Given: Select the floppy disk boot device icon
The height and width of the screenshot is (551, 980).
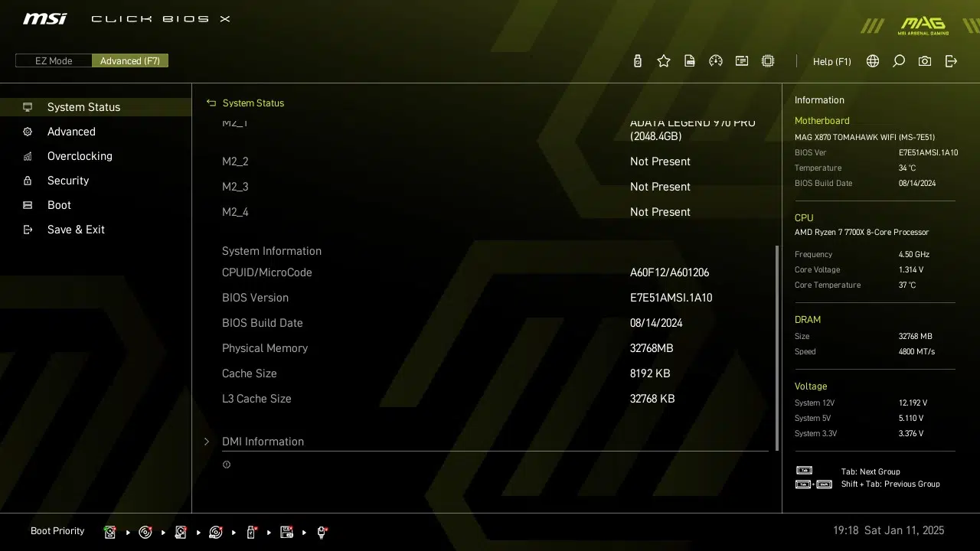Looking at the screenshot, I should click(287, 532).
